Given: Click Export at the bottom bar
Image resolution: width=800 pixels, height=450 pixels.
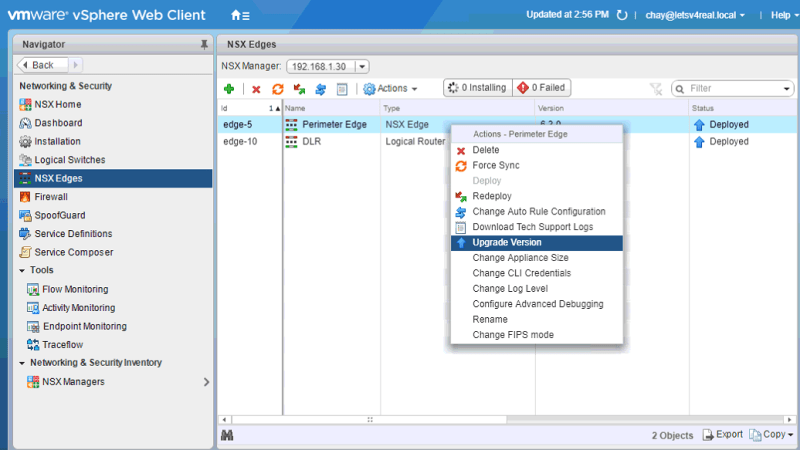Looking at the screenshot, I should tap(723, 435).
